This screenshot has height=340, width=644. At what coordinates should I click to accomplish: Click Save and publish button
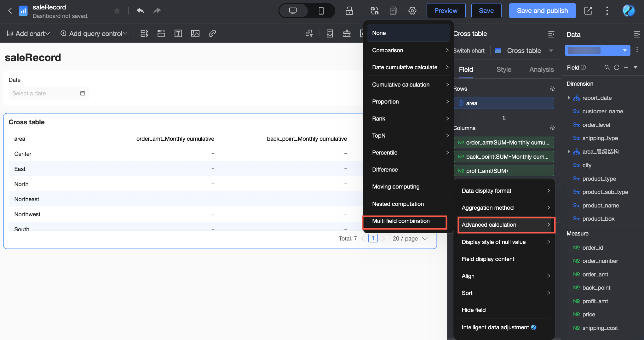tap(542, 11)
